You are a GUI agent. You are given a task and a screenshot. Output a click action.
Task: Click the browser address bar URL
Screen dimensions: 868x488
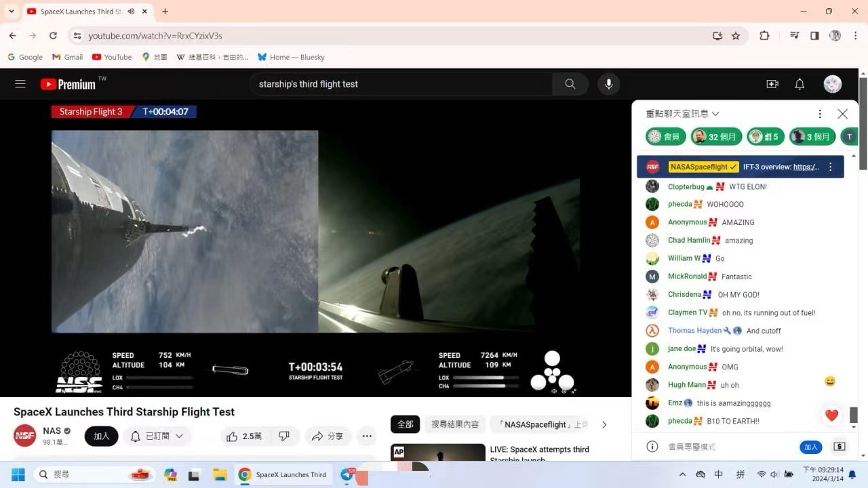(x=155, y=35)
